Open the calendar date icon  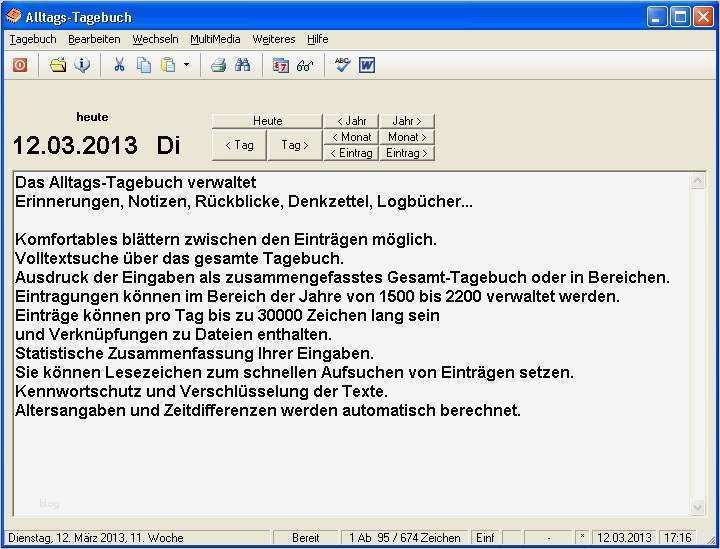[x=280, y=65]
